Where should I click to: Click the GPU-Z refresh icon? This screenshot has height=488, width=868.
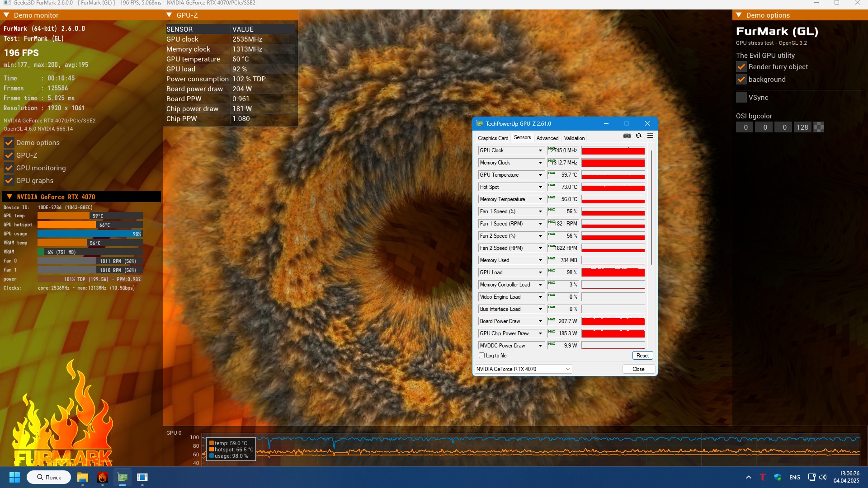click(x=638, y=136)
